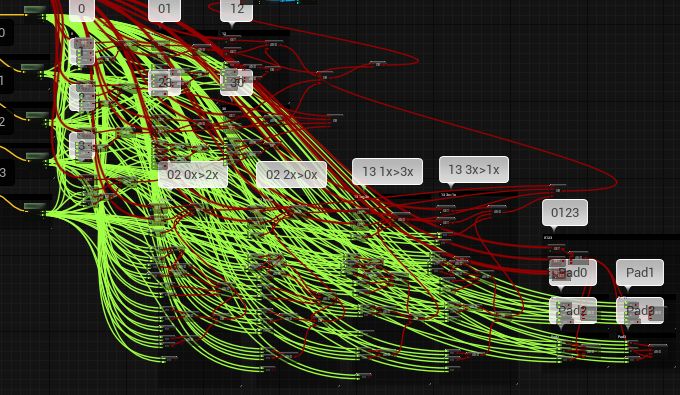Click the '13 3x>1x' comment bubble
The height and width of the screenshot is (395, 680).
point(474,169)
